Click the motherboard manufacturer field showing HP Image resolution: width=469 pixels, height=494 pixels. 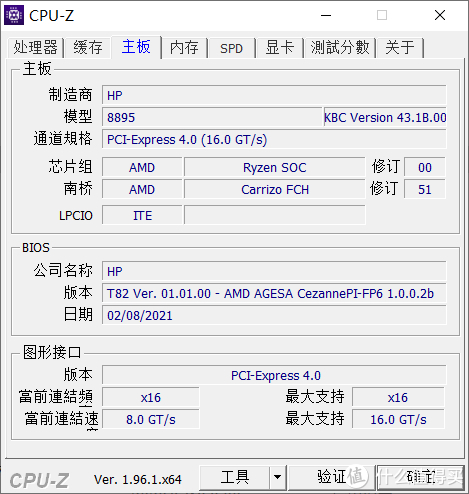[274, 95]
